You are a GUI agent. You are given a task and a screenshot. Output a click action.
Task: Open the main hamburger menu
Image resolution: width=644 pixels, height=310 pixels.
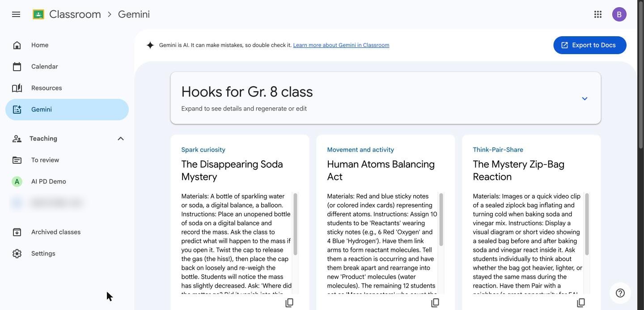coord(16,14)
